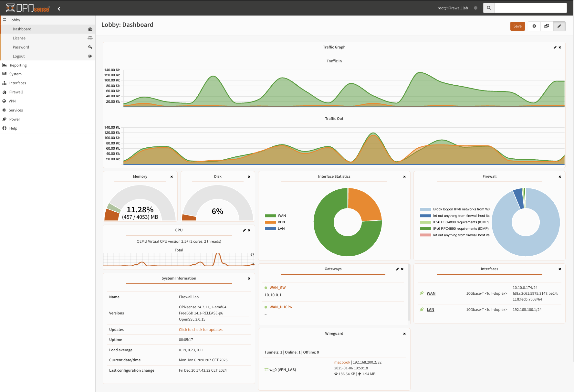Open the License page
This screenshot has width=574, height=392.
(x=48, y=38)
